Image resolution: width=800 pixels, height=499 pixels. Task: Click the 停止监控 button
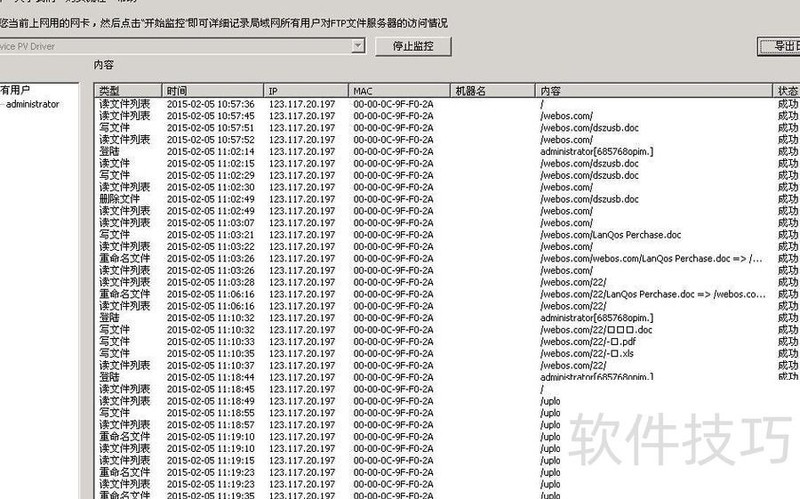tap(414, 46)
